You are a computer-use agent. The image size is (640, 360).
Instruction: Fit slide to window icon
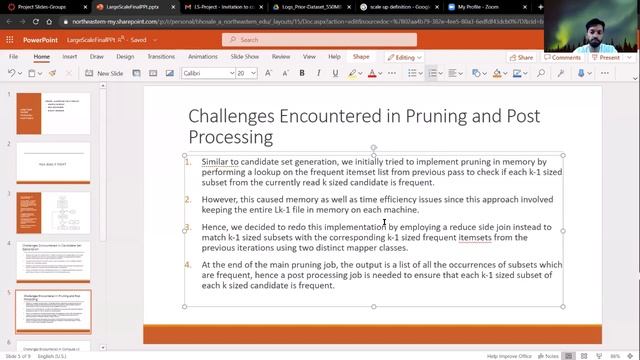630,356
